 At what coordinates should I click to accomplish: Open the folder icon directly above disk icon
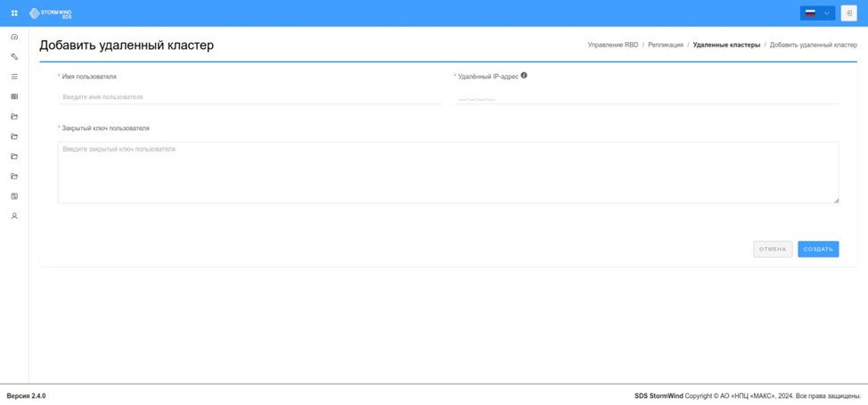[14, 176]
